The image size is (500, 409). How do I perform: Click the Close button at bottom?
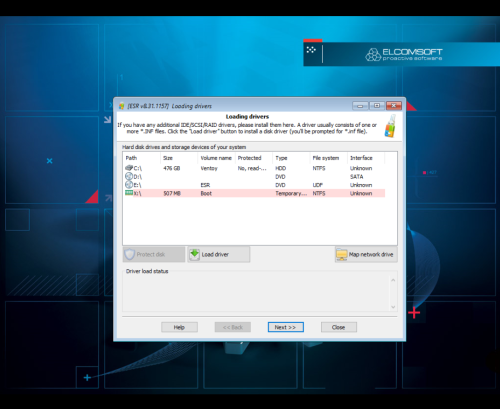pyautogui.click(x=339, y=327)
